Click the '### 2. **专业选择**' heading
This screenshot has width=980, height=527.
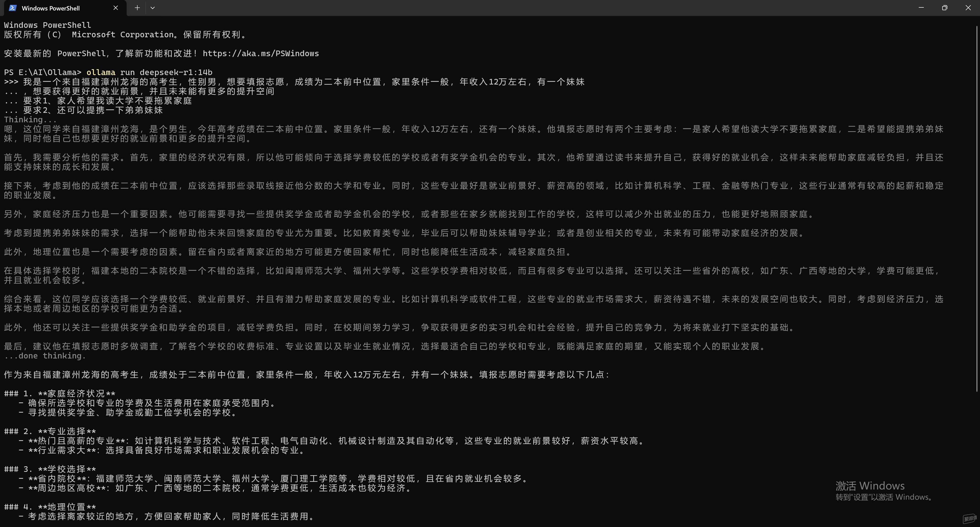[x=50, y=431]
